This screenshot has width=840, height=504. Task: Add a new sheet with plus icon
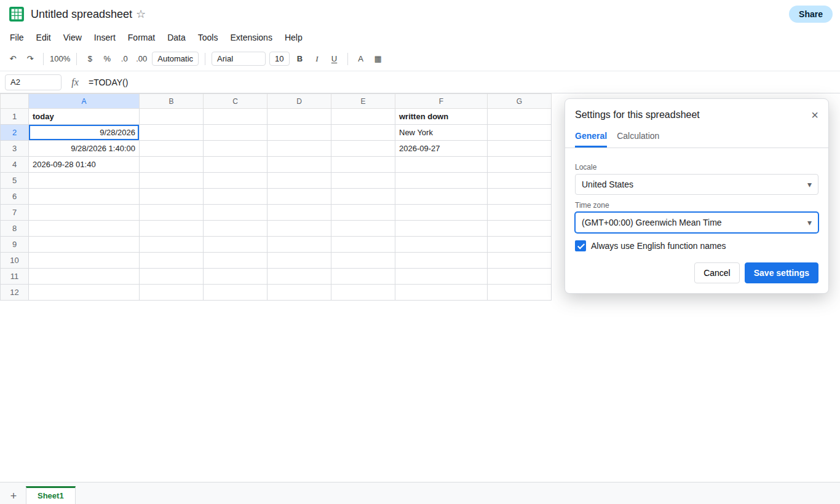14,495
